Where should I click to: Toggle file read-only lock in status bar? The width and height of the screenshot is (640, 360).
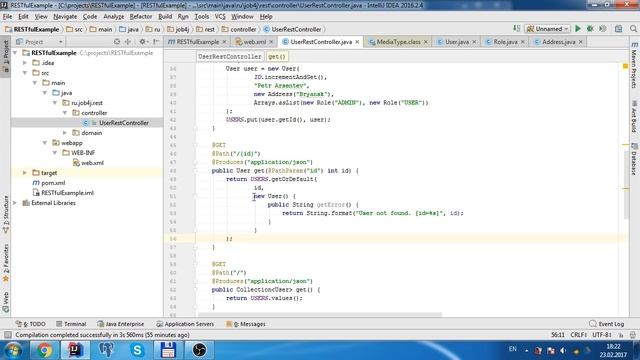click(x=621, y=335)
